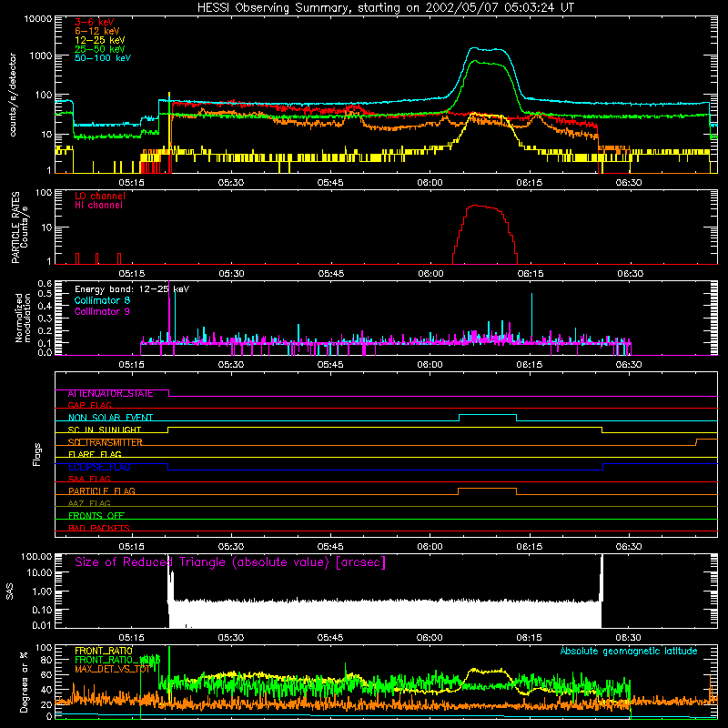Click the 05:45 time label under modulation panel
Viewport: 728px width, 728px height.
[330, 365]
